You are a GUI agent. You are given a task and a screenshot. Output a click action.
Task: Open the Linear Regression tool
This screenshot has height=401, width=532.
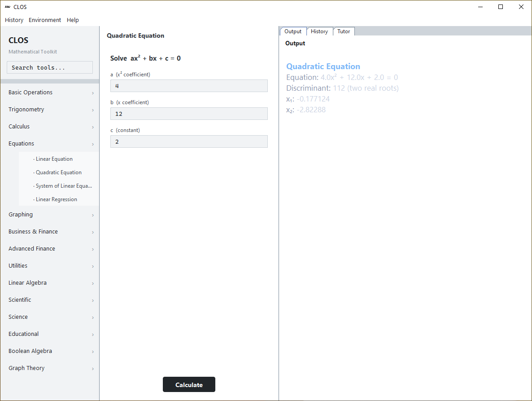[57, 199]
